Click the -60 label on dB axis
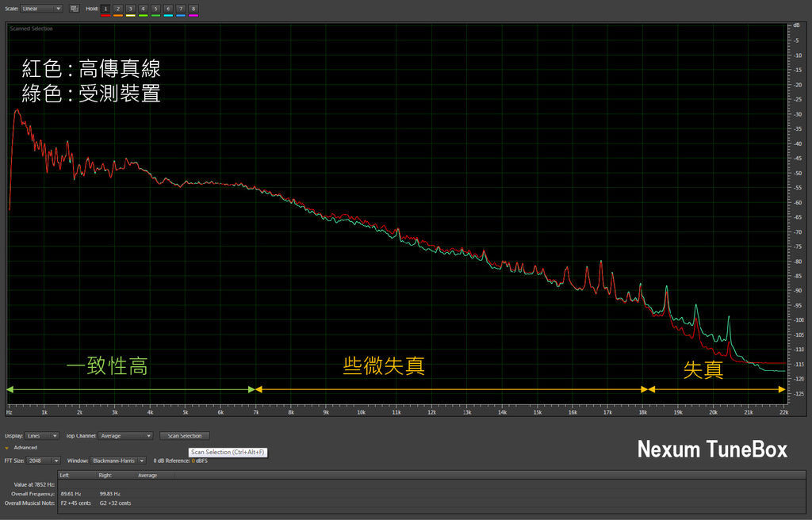The image size is (812, 520). point(798,203)
